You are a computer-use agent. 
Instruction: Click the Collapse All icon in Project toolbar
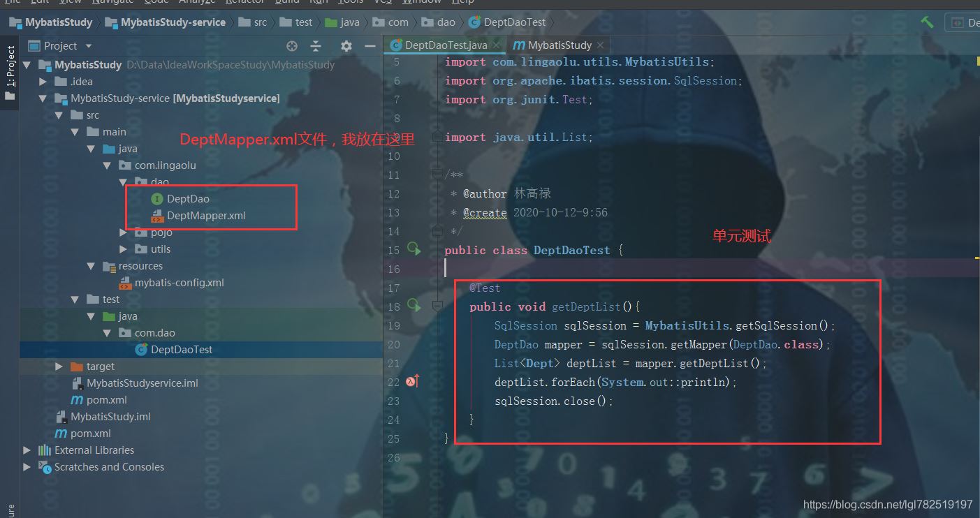tap(316, 45)
